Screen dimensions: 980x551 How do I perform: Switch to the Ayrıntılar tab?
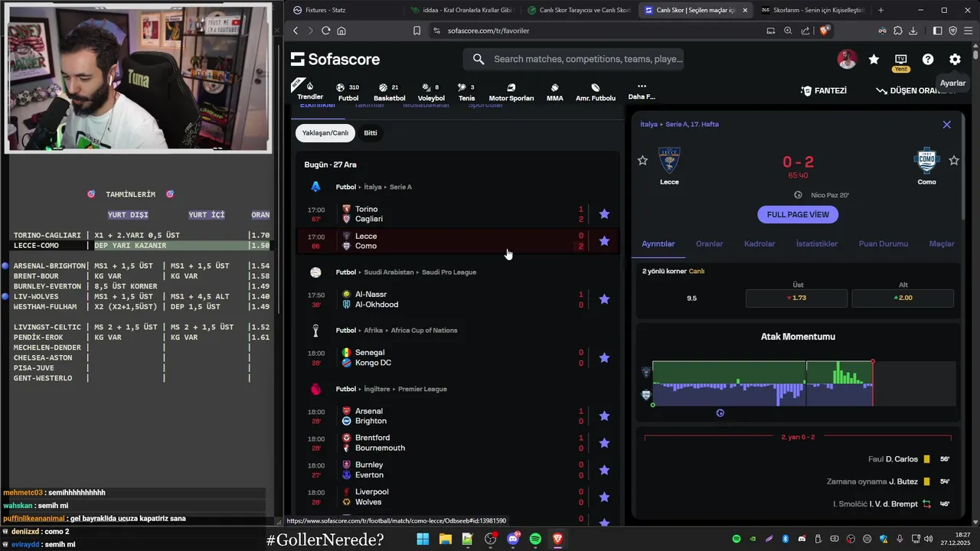click(x=658, y=244)
